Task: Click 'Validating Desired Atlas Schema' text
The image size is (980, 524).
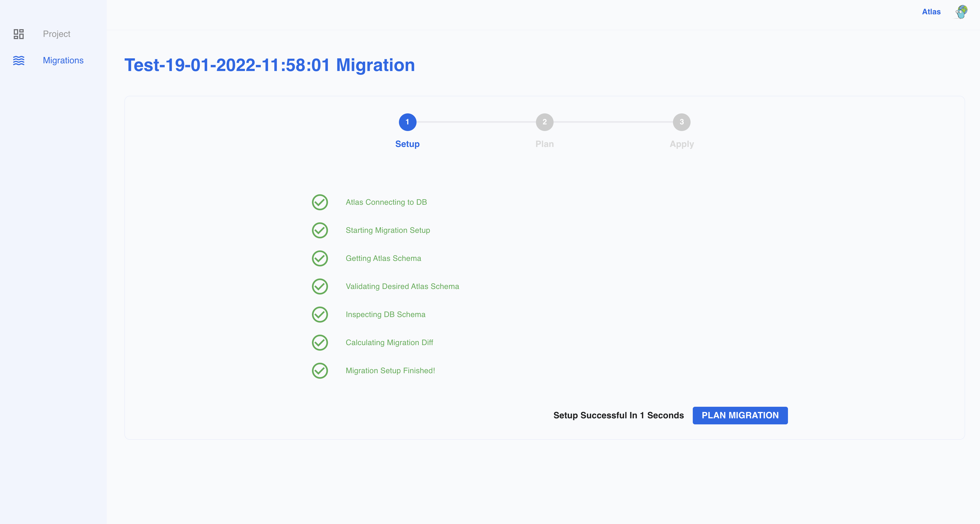Action: (402, 286)
